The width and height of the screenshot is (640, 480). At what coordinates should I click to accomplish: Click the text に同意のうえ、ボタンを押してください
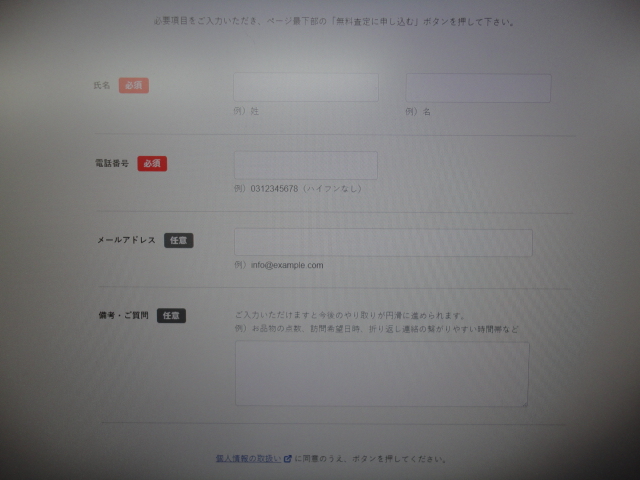370,459
